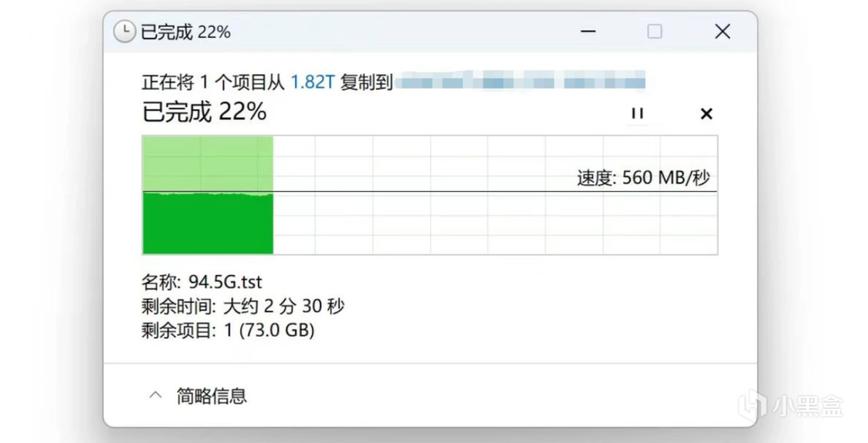
Task: Click the 简略信息 label
Action: tap(212, 396)
